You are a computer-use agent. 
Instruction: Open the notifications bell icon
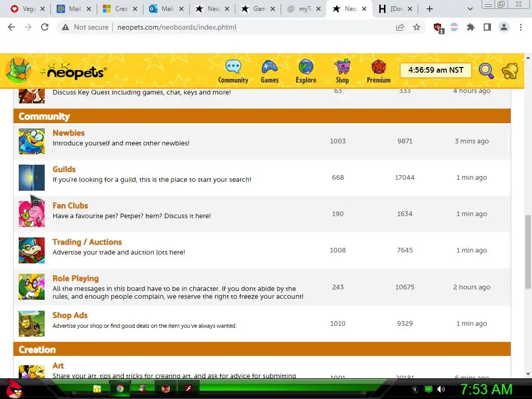point(510,71)
